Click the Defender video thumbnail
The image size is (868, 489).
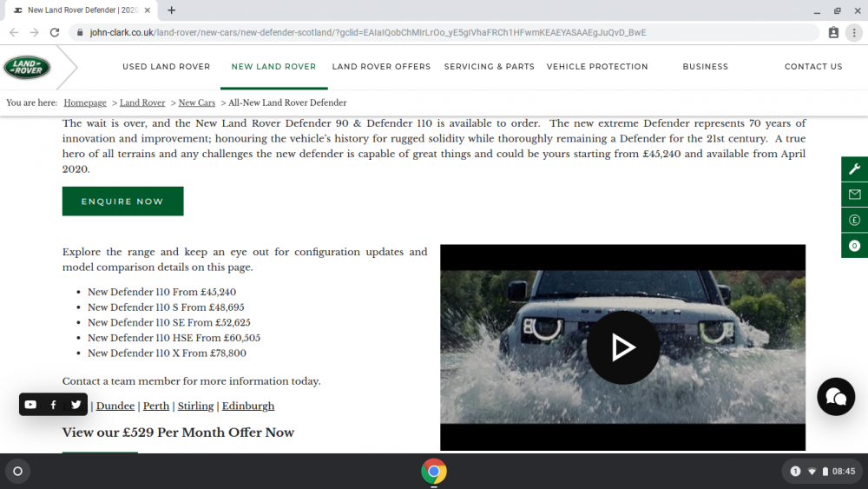[622, 347]
